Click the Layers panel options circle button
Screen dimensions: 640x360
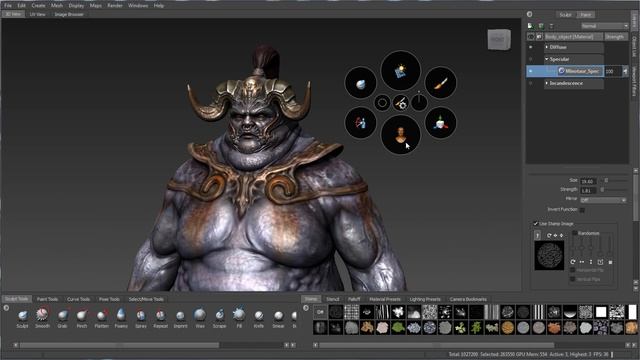(x=529, y=14)
